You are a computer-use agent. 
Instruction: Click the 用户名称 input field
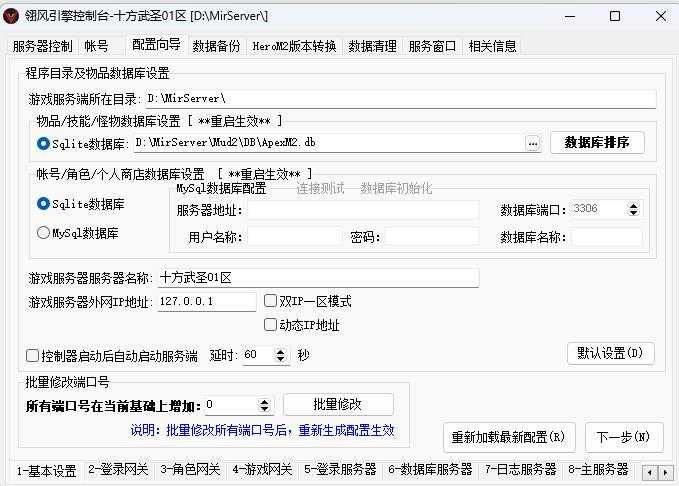pyautogui.click(x=294, y=237)
